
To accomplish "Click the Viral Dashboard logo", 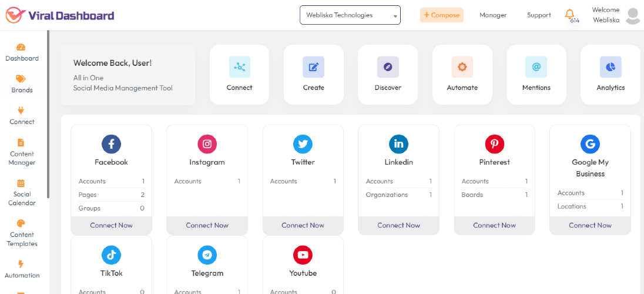I will pyautogui.click(x=60, y=15).
